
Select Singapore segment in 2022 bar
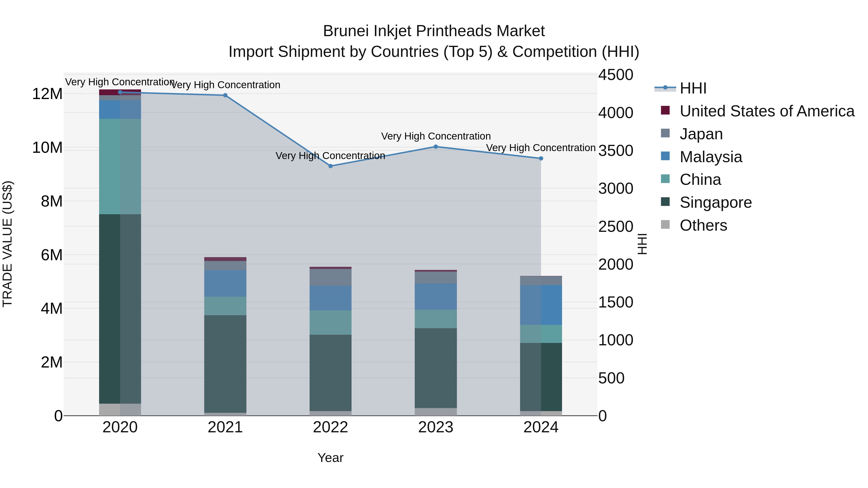pyautogui.click(x=331, y=373)
